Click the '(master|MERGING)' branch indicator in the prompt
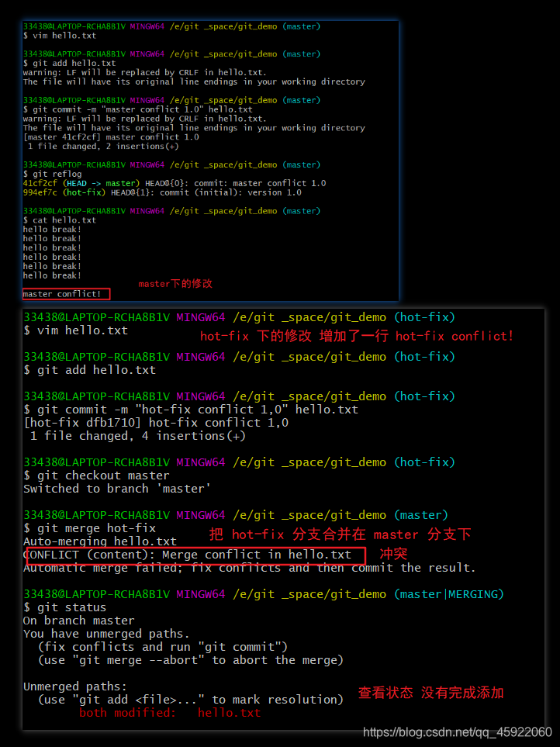 coord(448,594)
